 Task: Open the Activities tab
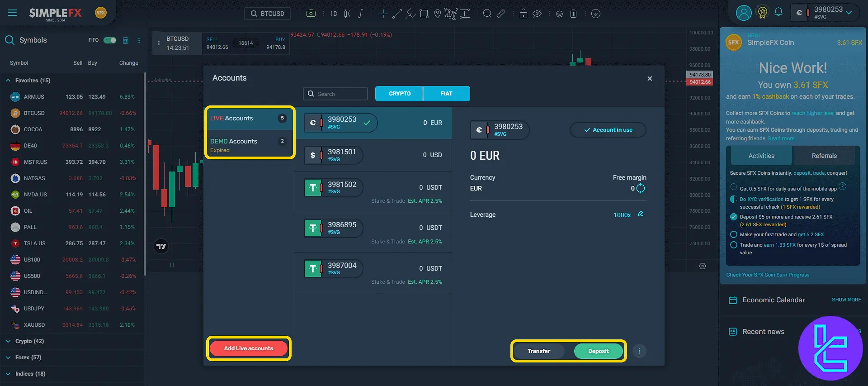coord(761,156)
